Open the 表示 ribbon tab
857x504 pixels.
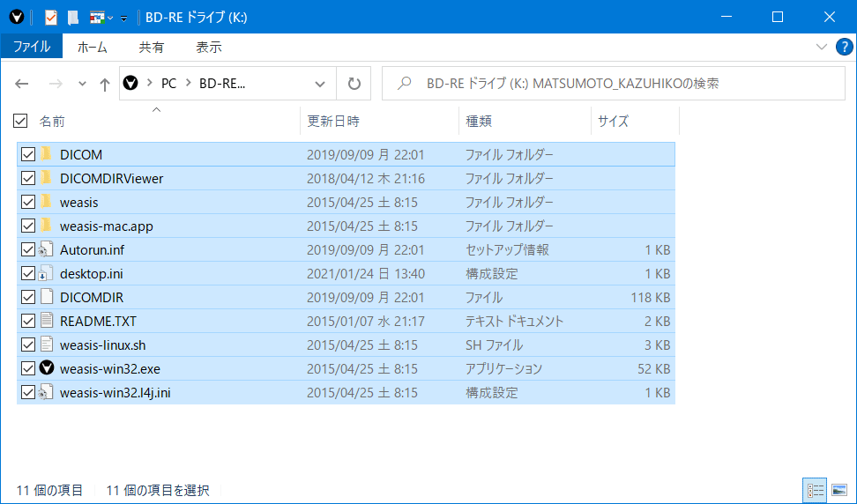click(209, 47)
